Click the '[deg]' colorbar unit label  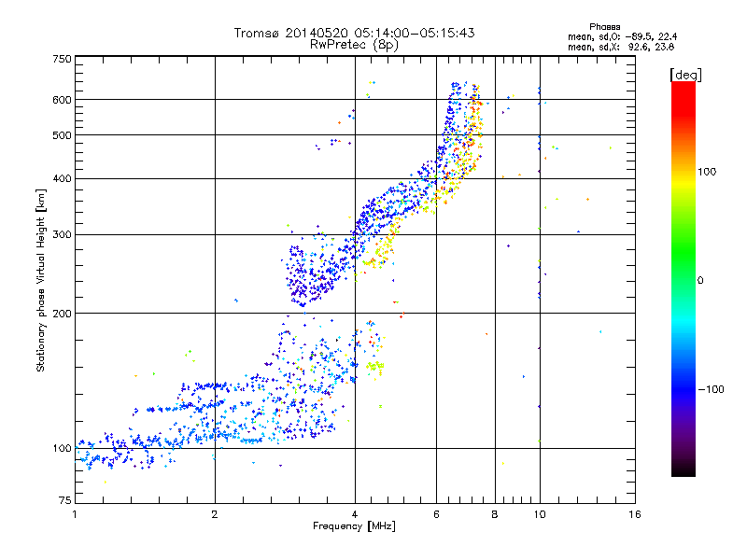[x=685, y=76]
